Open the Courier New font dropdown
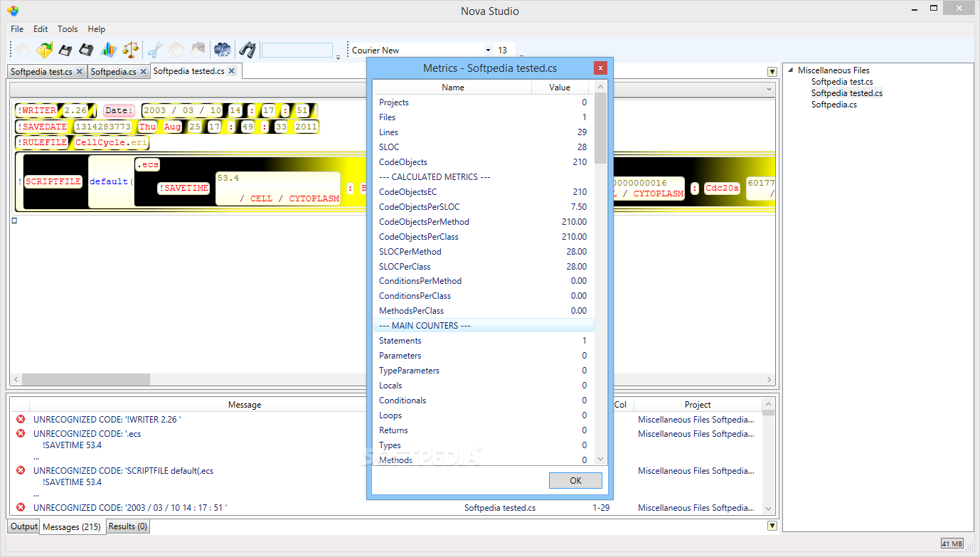 [488, 51]
